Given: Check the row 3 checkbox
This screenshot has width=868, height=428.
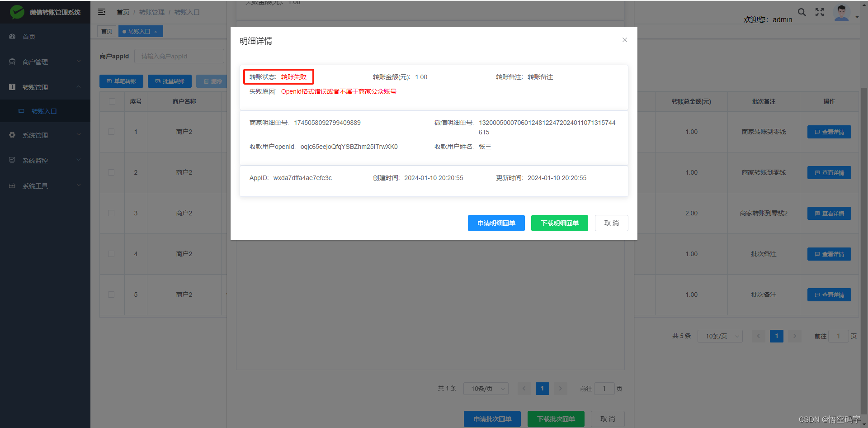Looking at the screenshot, I should pos(111,213).
